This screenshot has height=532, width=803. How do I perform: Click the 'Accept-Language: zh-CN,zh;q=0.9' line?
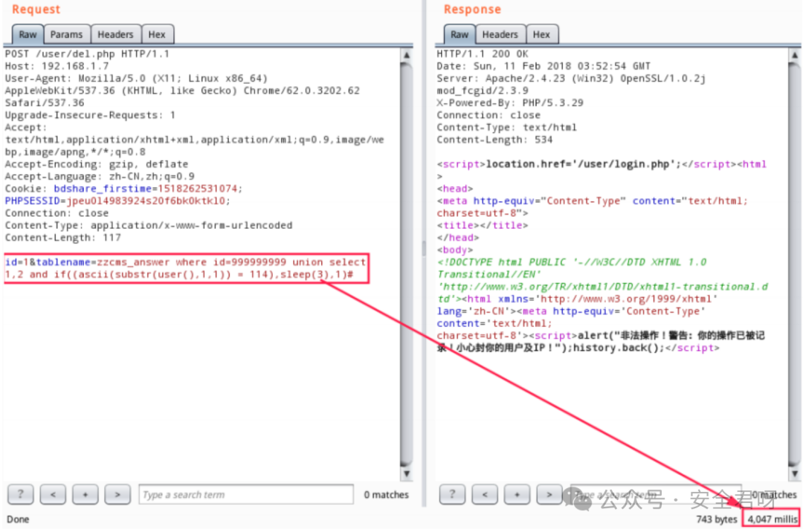[100, 177]
